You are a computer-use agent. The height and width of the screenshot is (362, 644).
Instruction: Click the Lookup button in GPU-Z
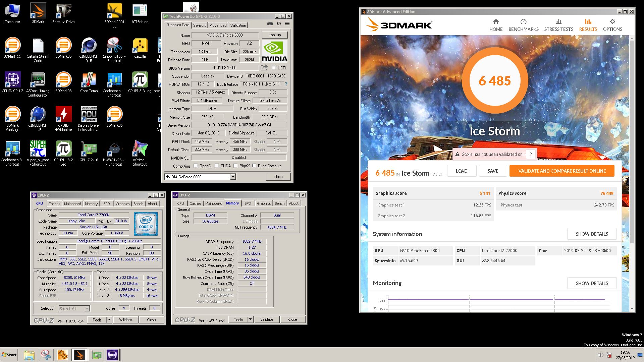point(275,35)
